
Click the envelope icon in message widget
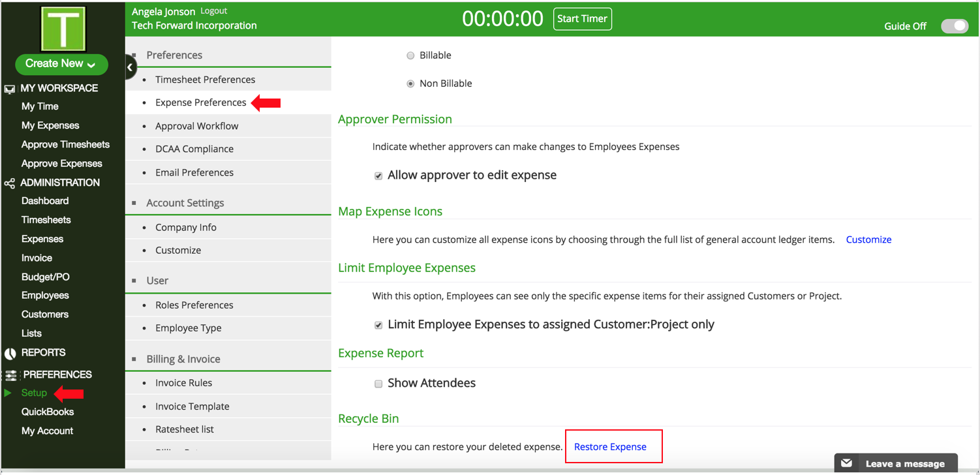846,463
